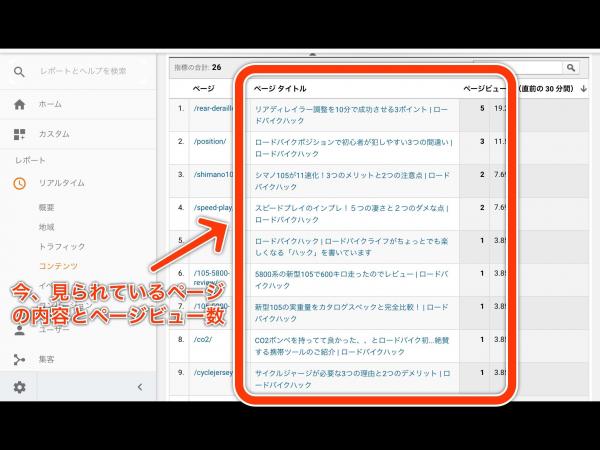Click title ロードバイクポジションで初心者が犯しやすい3つの間違い
Image resolution: width=600 pixels, height=450 pixels.
click(354, 148)
